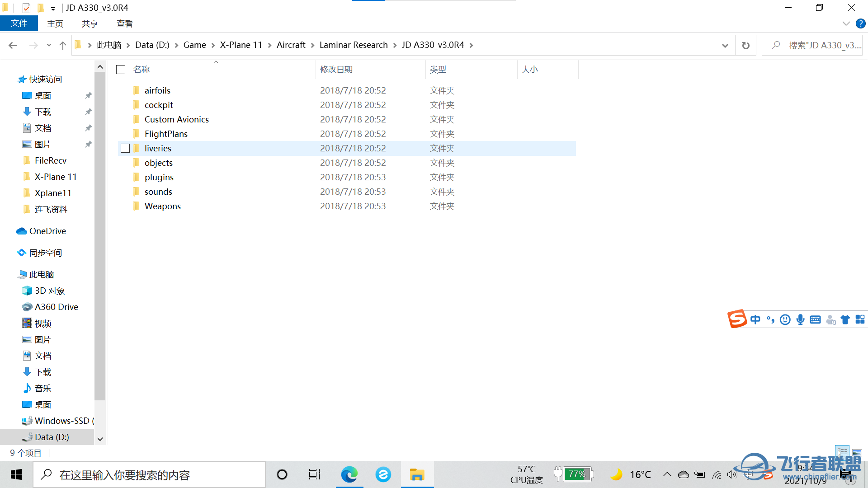Expand chevron after Aircraft in path
868x488 pixels.
pyautogui.click(x=312, y=45)
